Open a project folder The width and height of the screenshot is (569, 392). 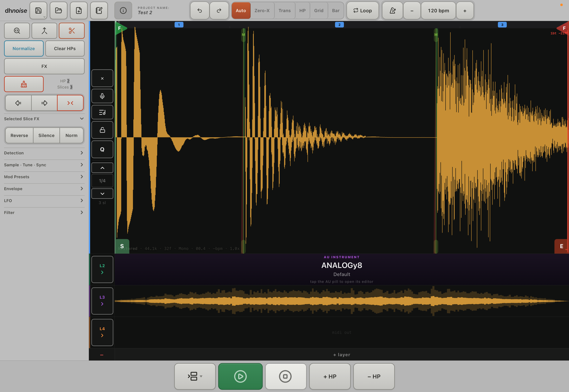58,11
